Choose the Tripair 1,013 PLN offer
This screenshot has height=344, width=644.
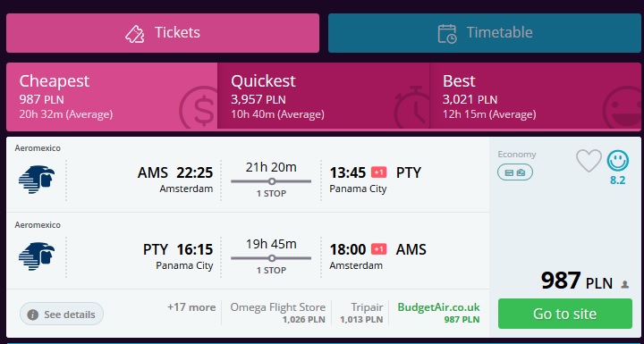point(361,314)
